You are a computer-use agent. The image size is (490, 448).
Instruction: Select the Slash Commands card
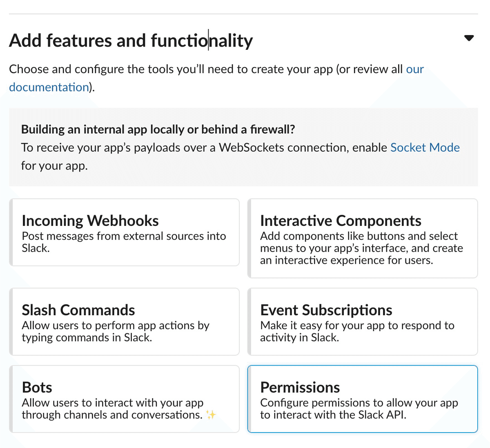[x=124, y=322]
